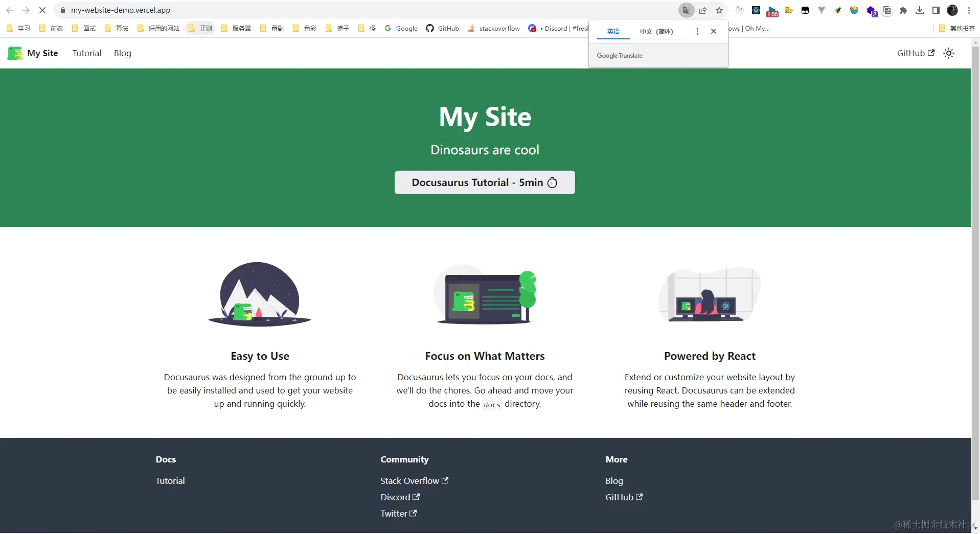Click the browser back arrow
This screenshot has width=980, height=534.
click(x=10, y=10)
